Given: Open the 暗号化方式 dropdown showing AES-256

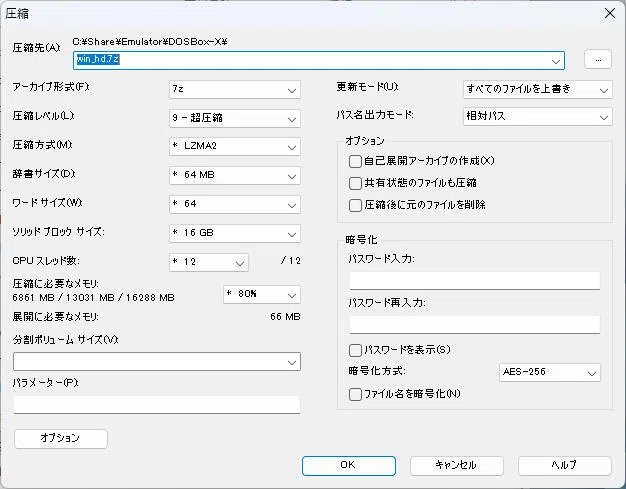Looking at the screenshot, I should tap(550, 372).
